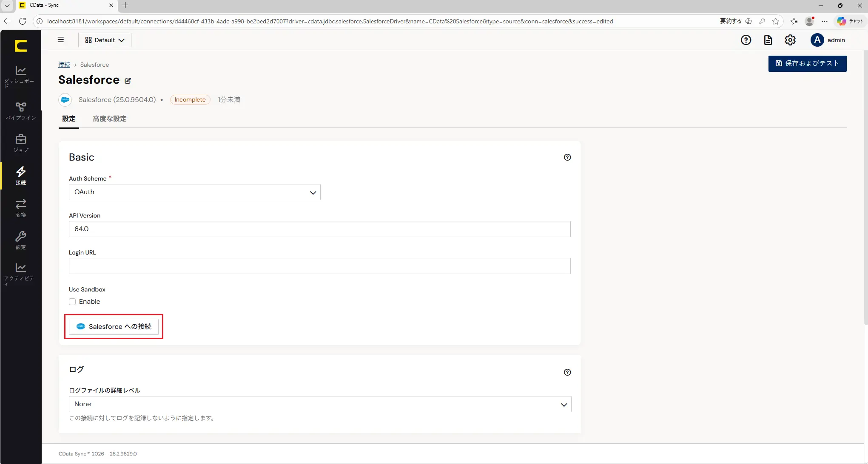The height and width of the screenshot is (464, 868).
Task: Select the CData - Sync browser tab
Action: (66, 5)
